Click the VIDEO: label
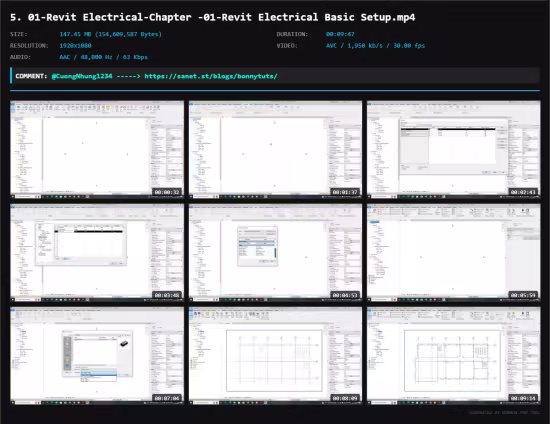The image size is (550, 424). tap(287, 46)
